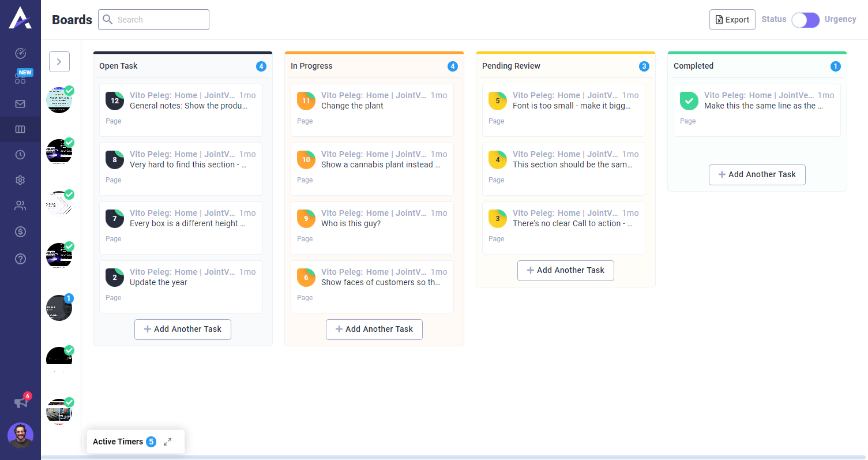Open the Inbox envelope icon

(20, 104)
